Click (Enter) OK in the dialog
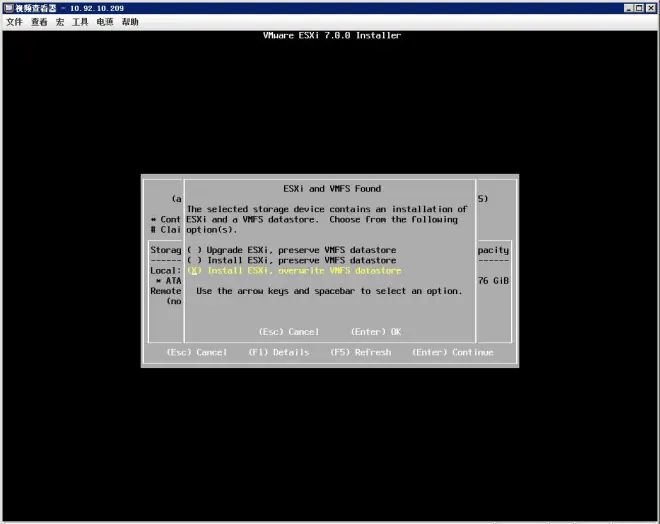 376,332
